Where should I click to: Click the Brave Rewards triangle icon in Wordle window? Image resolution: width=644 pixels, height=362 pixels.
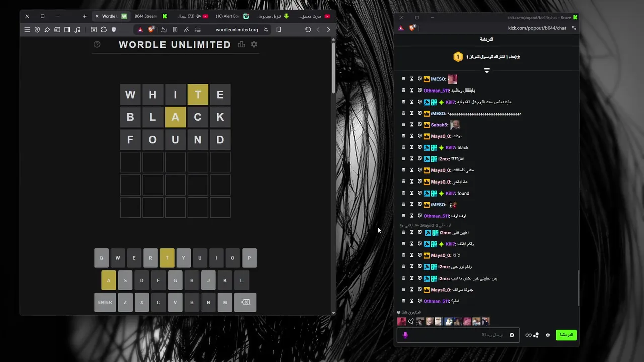click(x=140, y=30)
